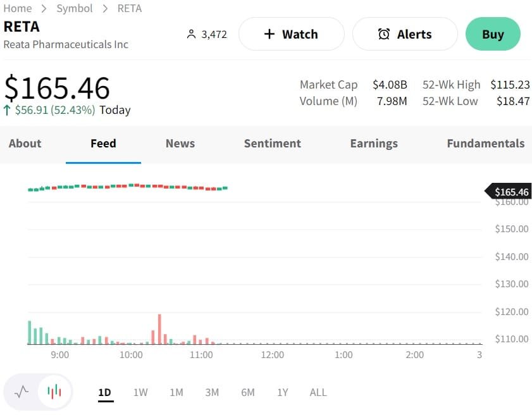
Task: Open the Sentiment tab
Action: coord(273,144)
